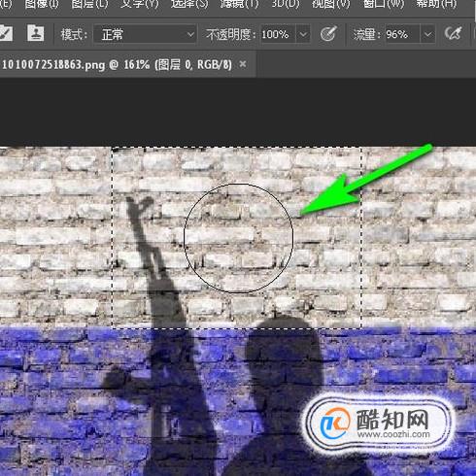Open the Clone Source panel stamp icon

[x=36, y=33]
